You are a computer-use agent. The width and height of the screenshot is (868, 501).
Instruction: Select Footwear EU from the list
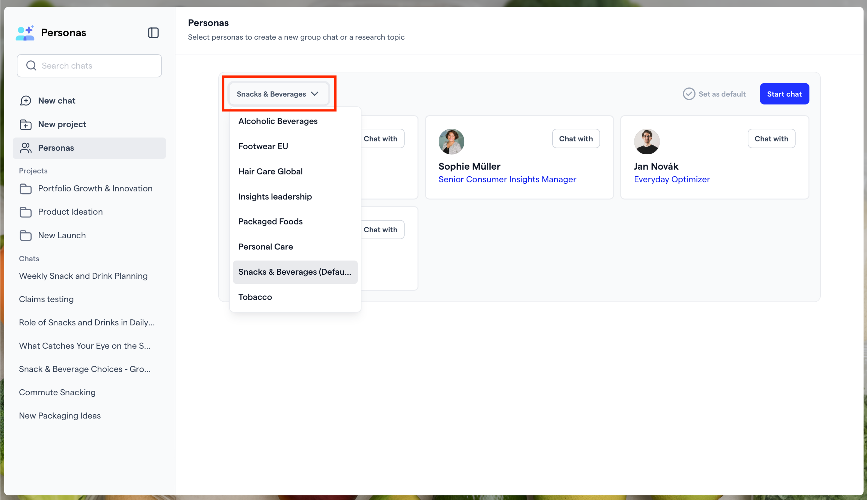pos(295,146)
